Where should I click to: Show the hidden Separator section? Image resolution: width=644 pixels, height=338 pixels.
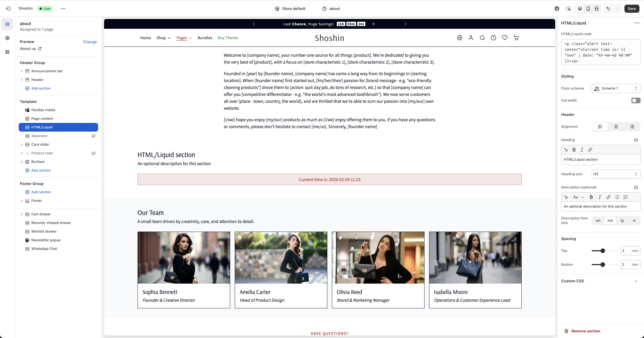tap(93, 136)
